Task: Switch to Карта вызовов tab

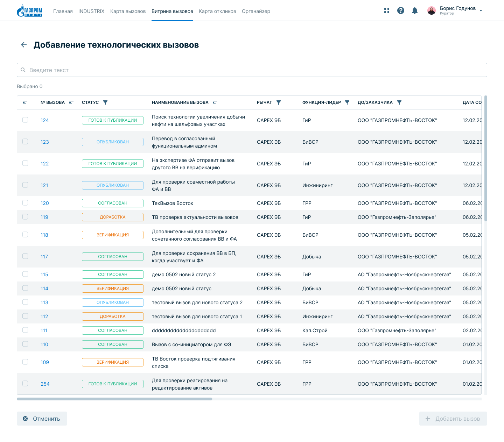Action: pyautogui.click(x=128, y=11)
